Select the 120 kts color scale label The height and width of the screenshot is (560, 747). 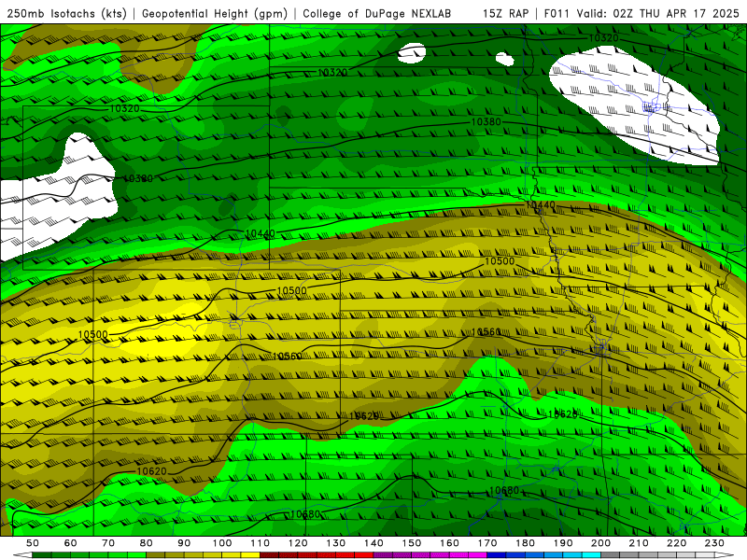pyautogui.click(x=298, y=543)
